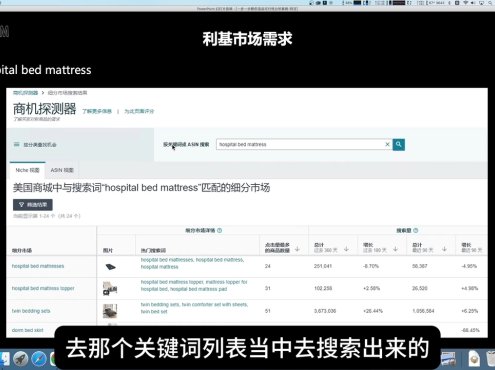This screenshot has height=370, width=495.
Task: Click the 商机探测器 breadcrumb link
Action: [x=25, y=93]
